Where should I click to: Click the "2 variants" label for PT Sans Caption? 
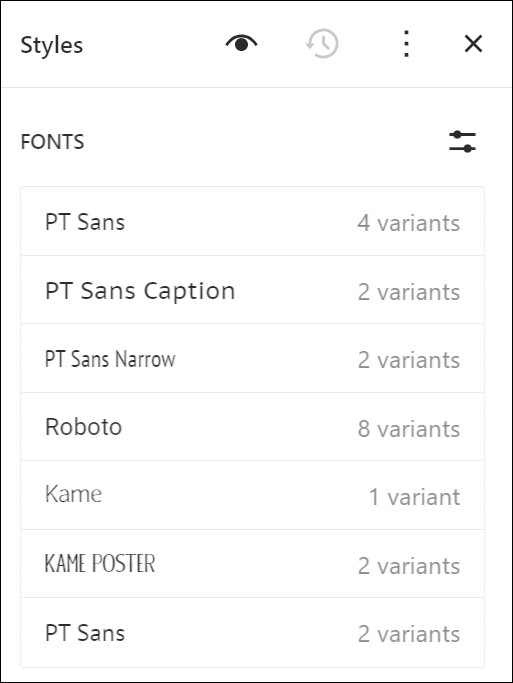(408, 292)
